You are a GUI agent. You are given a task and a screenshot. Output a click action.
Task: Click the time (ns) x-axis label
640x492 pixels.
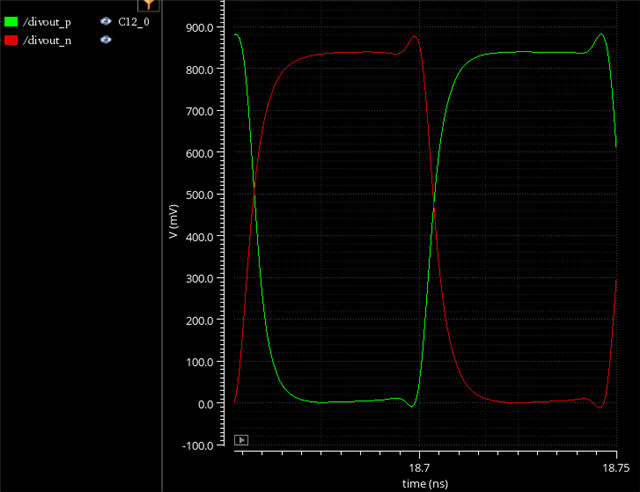click(x=425, y=484)
